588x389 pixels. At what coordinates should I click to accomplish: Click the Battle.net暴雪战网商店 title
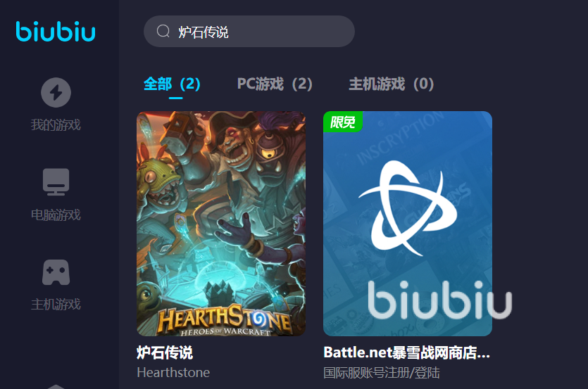pyautogui.click(x=407, y=352)
